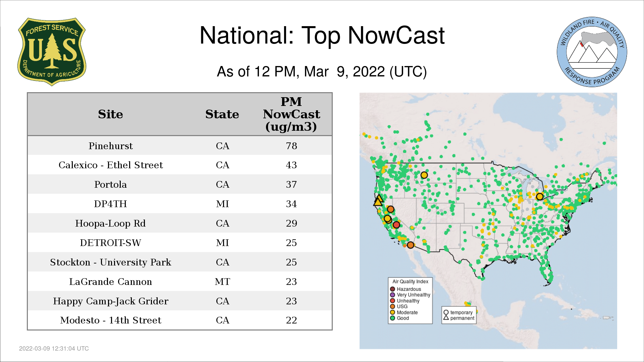The width and height of the screenshot is (644, 362).
Task: Click the moderate circle marker in Michigan
Action: coord(539,196)
